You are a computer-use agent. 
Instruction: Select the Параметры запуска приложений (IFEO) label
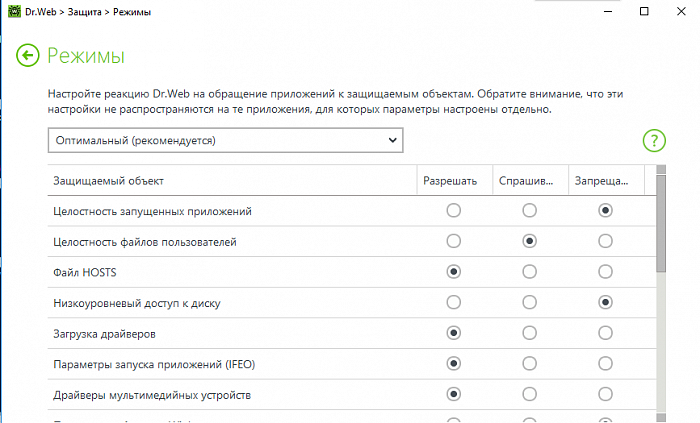click(154, 365)
